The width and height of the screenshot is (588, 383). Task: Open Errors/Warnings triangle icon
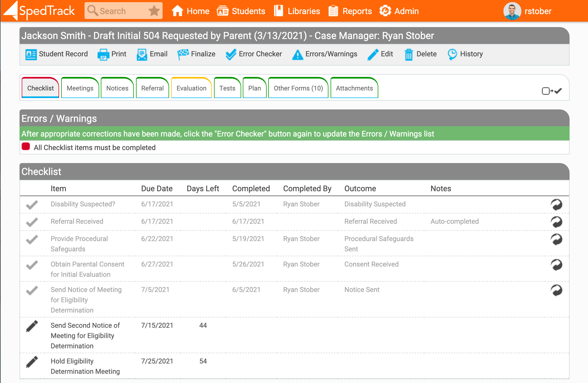coord(298,54)
